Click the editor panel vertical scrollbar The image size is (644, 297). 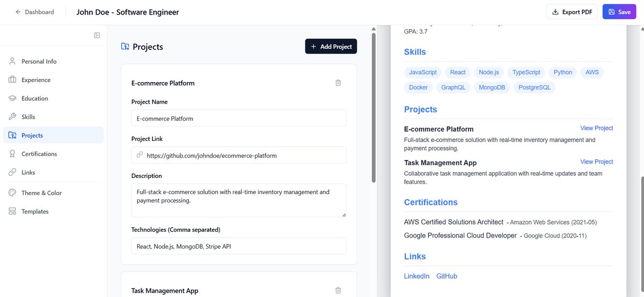point(374,107)
